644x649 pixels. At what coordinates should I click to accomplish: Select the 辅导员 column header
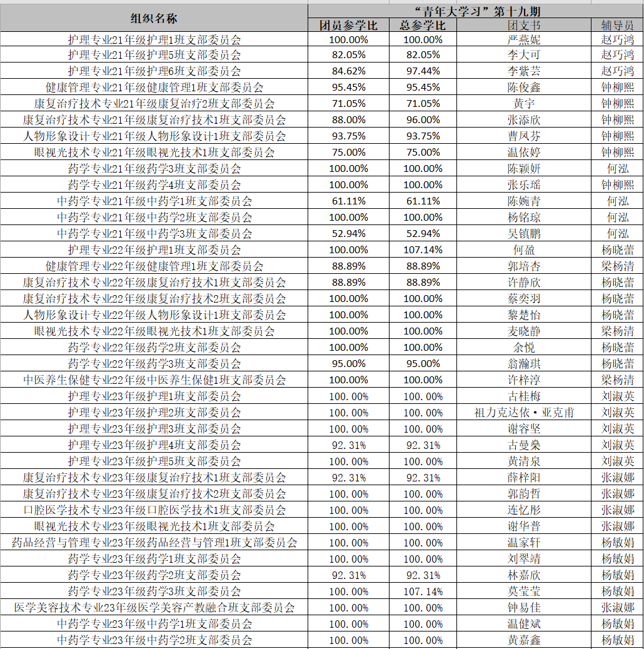[617, 25]
